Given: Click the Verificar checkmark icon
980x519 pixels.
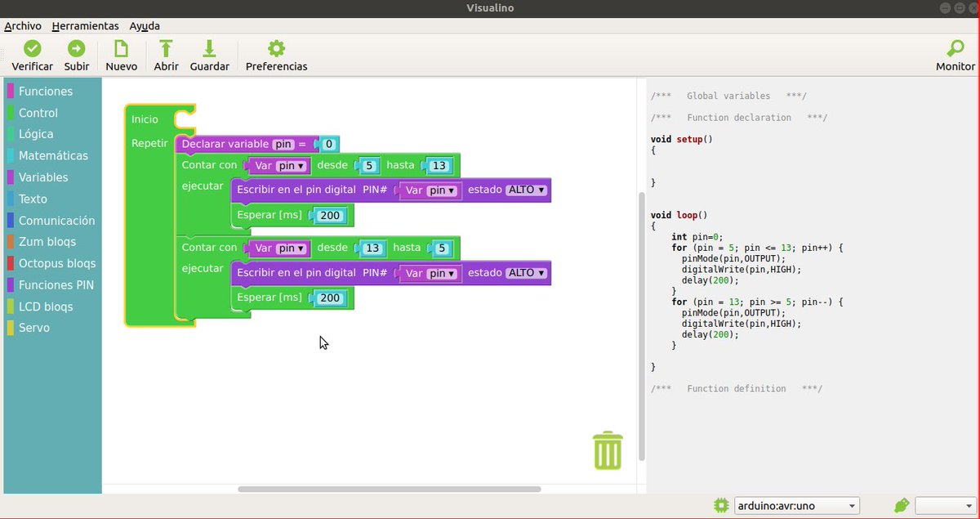Looking at the screenshot, I should click(x=33, y=48).
